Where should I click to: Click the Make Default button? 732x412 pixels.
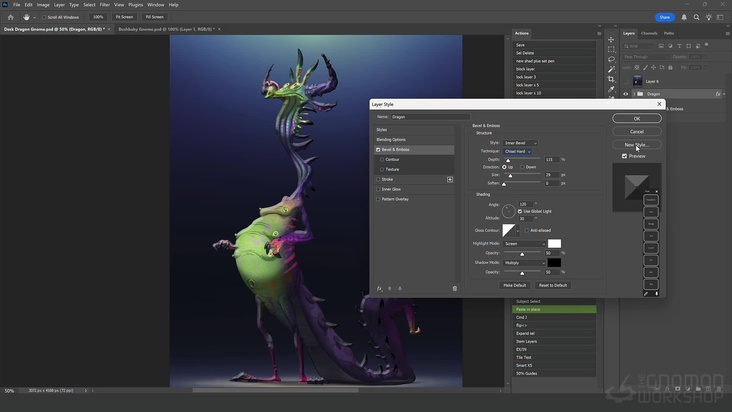click(514, 285)
